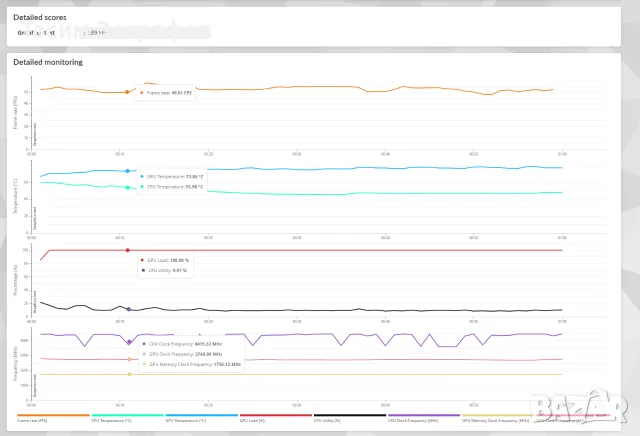Click 'CPU Clock Frequency: 4495.32 MHz' tooltip line

(x=182, y=344)
